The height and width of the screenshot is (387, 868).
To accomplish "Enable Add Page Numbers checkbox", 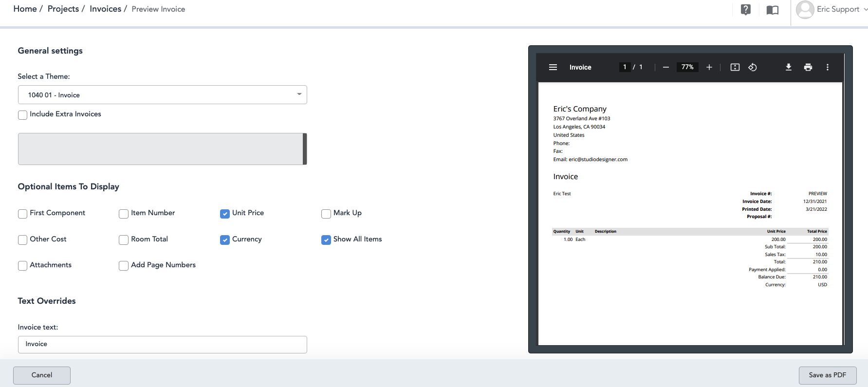I will coord(124,266).
